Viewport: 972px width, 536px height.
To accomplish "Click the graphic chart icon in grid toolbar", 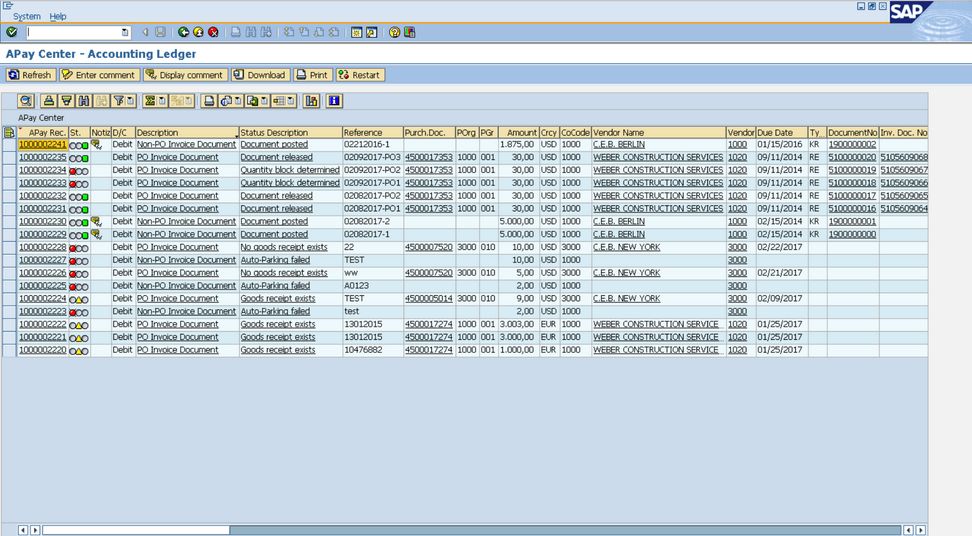I will 312,100.
